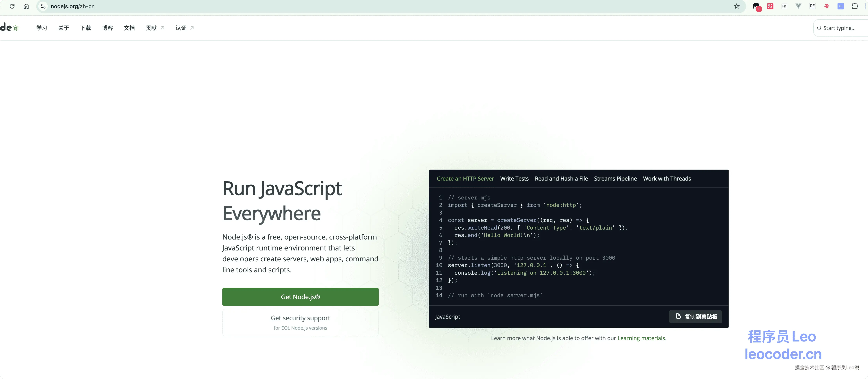Click the RE extension icon
This screenshot has width=868, height=379.
point(812,6)
